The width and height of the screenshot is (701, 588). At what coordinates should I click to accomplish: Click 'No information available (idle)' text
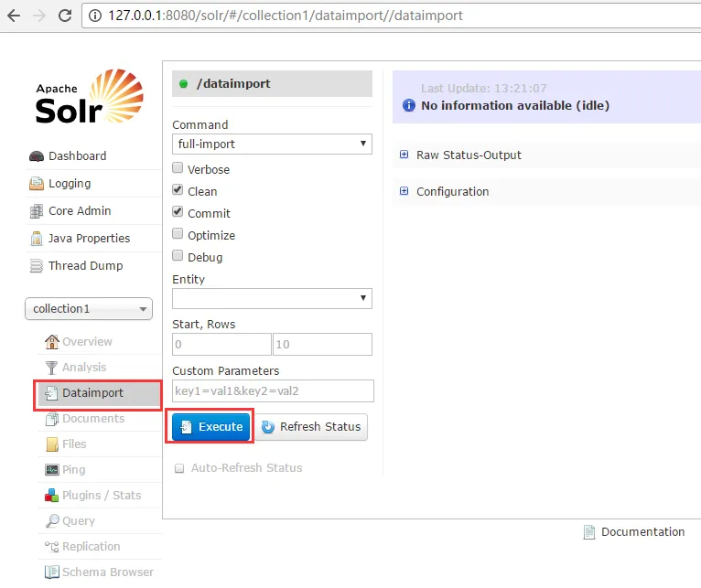click(515, 105)
